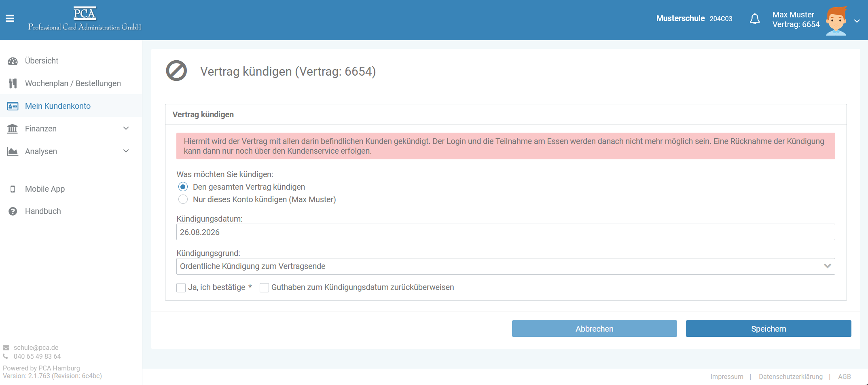Open the hamburger menu icon

click(10, 19)
